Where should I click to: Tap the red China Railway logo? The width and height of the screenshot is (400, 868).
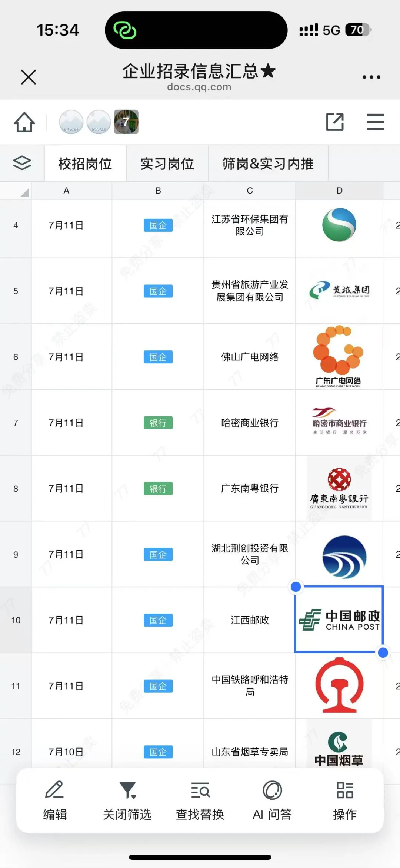point(339,685)
